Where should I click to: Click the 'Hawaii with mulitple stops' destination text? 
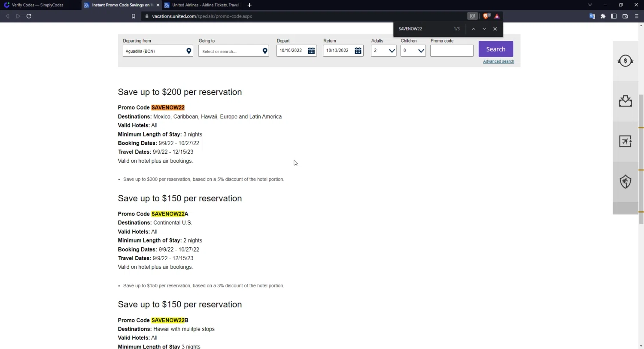(x=184, y=329)
